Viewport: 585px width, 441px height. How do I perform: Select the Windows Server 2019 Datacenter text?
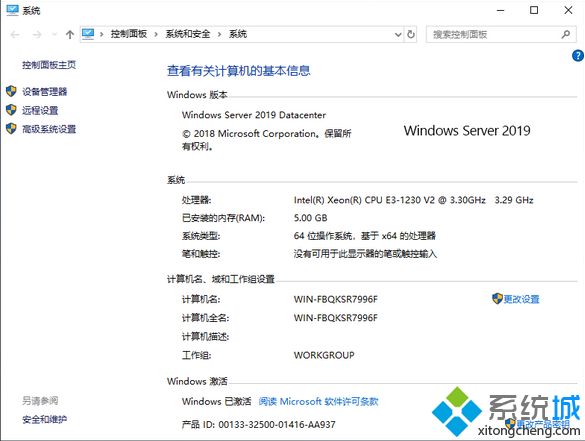coord(254,115)
